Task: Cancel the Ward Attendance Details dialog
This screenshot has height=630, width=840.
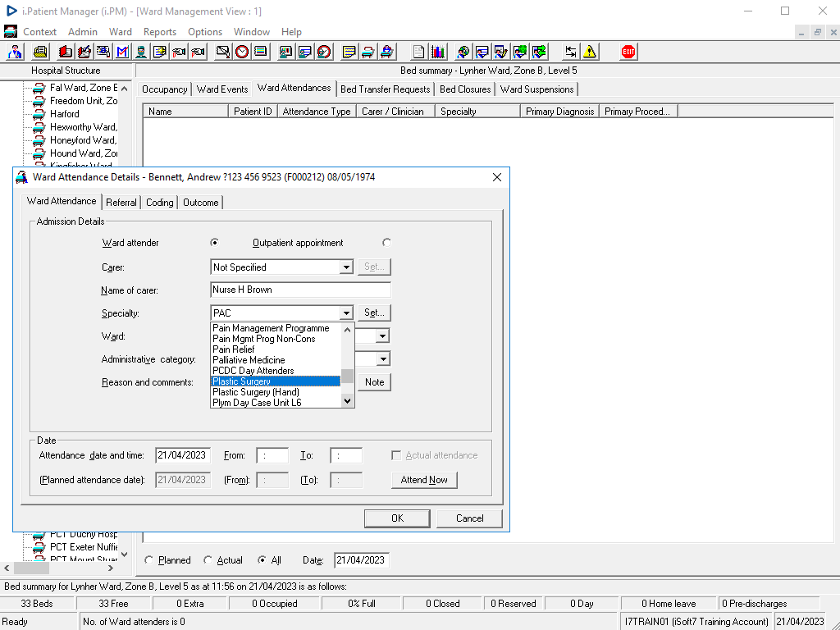Action: coord(469,518)
